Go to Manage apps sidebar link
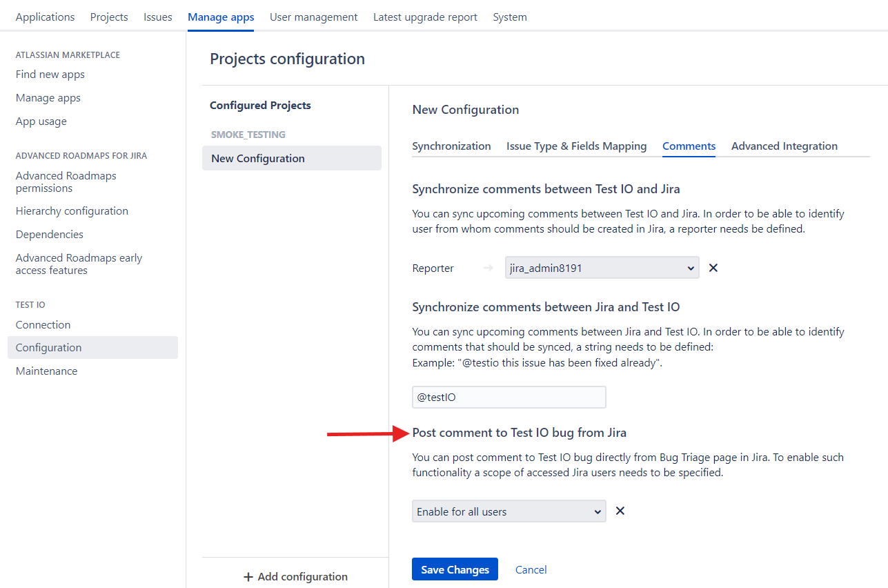888x588 pixels. click(x=48, y=98)
